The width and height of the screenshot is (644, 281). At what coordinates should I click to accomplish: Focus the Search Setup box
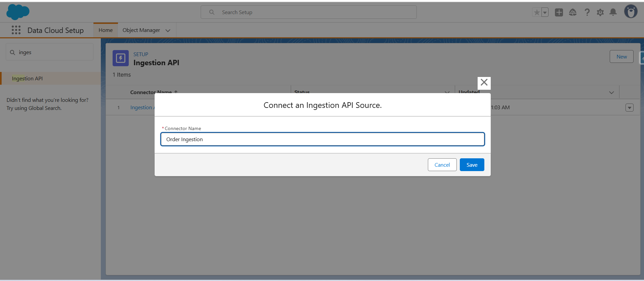tap(309, 12)
